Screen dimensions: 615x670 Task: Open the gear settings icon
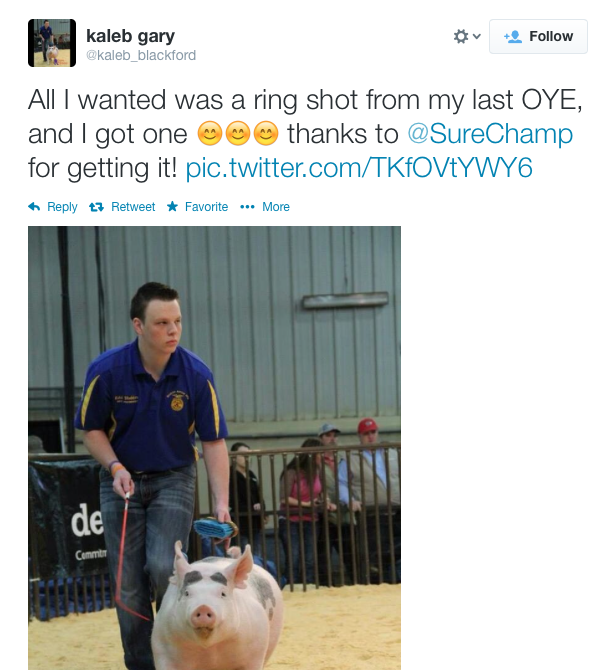coord(461,36)
